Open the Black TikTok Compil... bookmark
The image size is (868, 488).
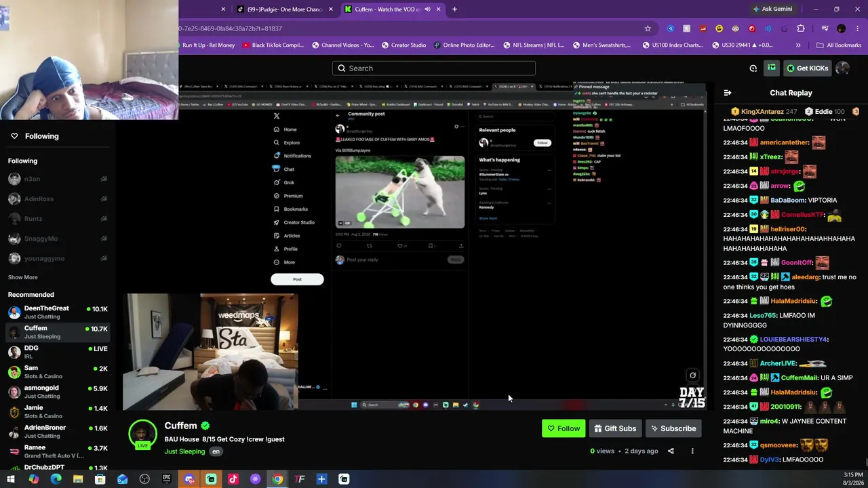273,45
